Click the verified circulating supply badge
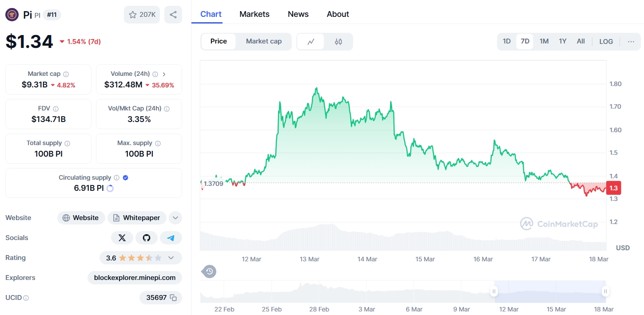 point(126,177)
